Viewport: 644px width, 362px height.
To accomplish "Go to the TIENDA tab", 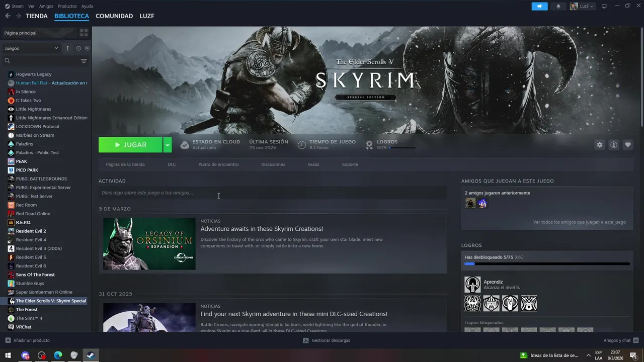I will 37,16.
